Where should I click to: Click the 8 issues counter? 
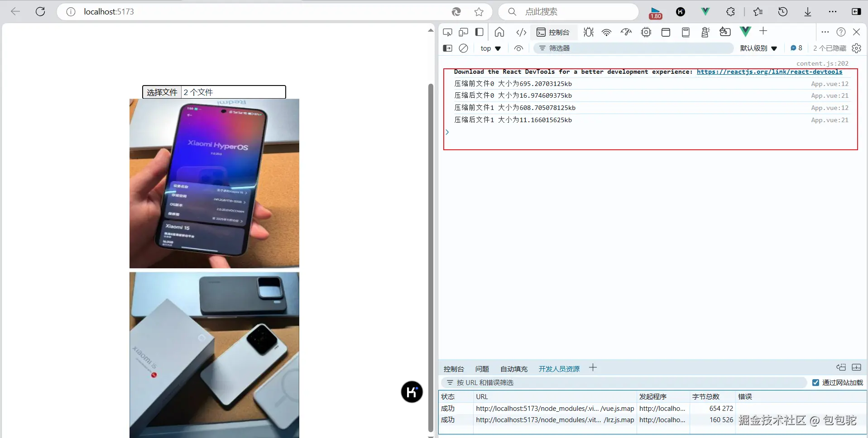(796, 48)
